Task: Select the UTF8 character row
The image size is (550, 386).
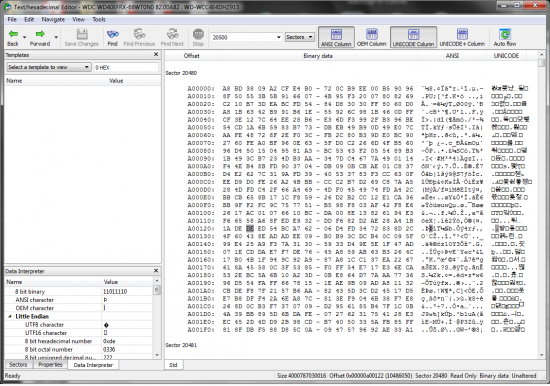Action: [x=79, y=325]
